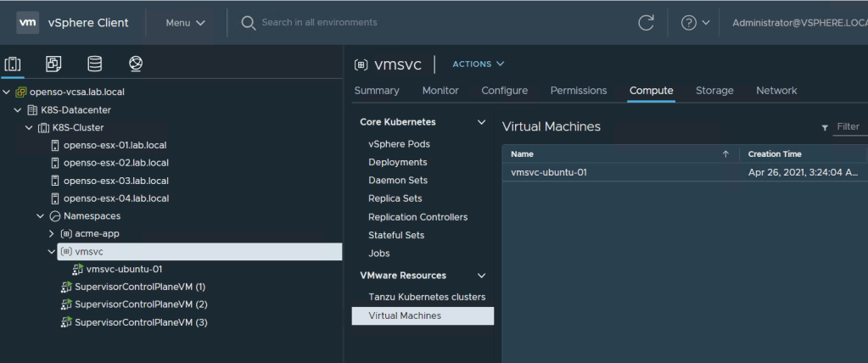The image size is (868, 363).
Task: Click the filter funnel icon
Action: 825,127
